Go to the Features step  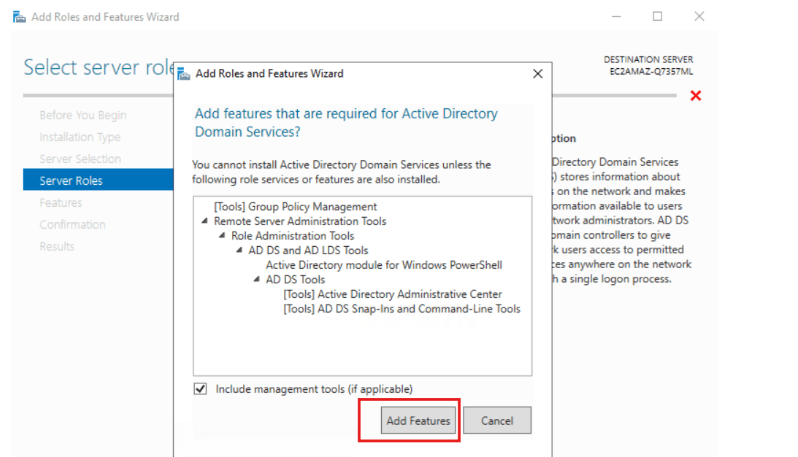tap(61, 203)
